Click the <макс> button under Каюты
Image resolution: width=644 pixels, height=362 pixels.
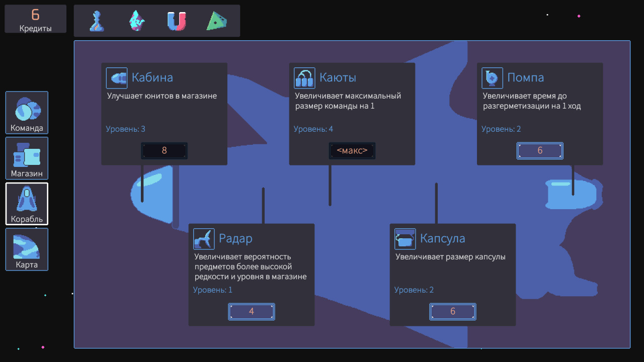click(352, 150)
